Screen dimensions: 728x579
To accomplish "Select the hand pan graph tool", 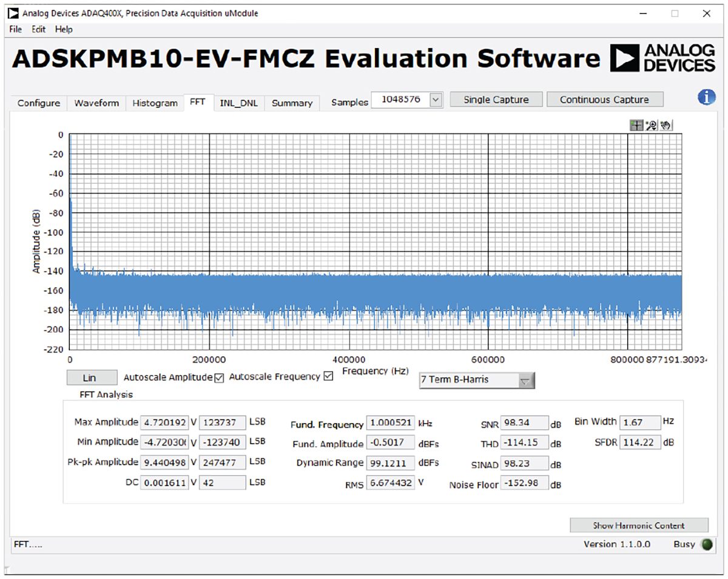I will (x=666, y=126).
